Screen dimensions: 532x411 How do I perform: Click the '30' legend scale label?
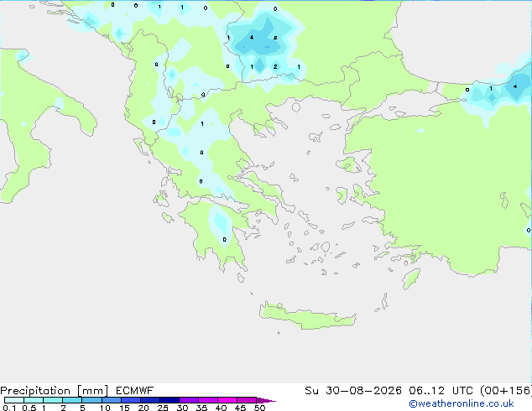pyautogui.click(x=182, y=408)
